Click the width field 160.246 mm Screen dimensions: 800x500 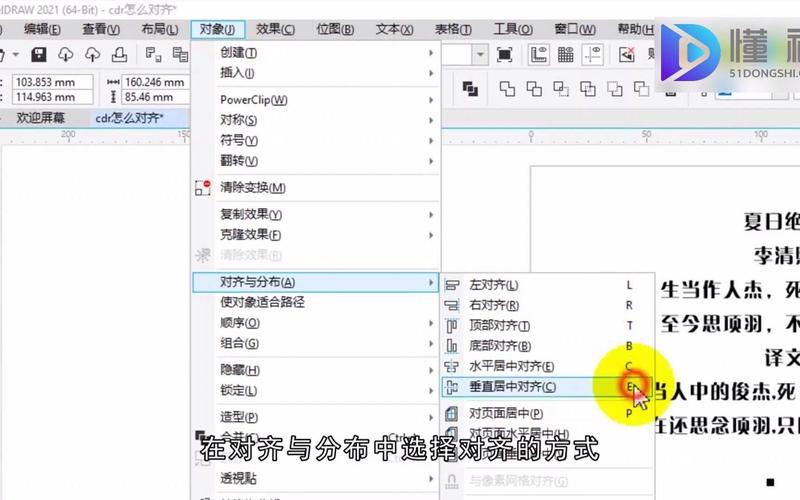coord(155,82)
